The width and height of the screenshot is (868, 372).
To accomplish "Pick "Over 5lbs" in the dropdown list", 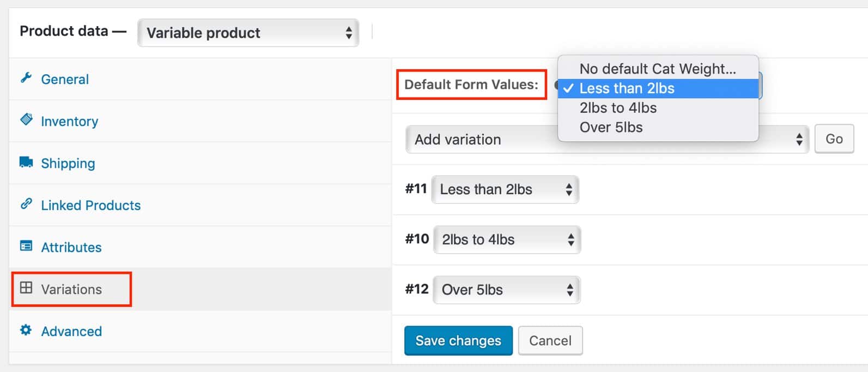I will (x=611, y=128).
